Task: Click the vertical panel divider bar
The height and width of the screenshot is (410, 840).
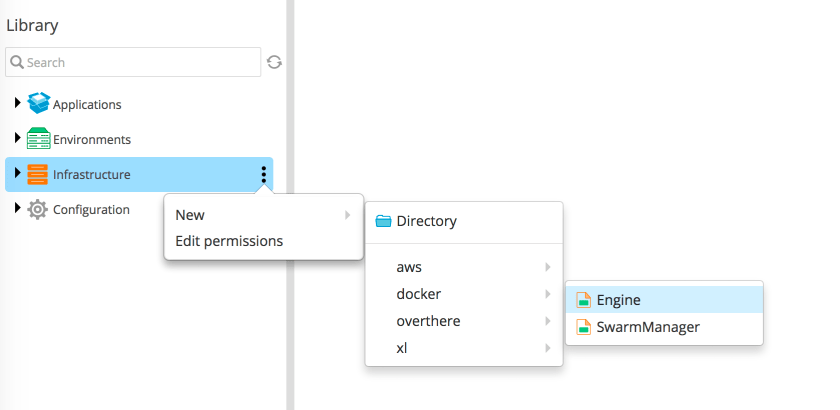Action: point(290,250)
